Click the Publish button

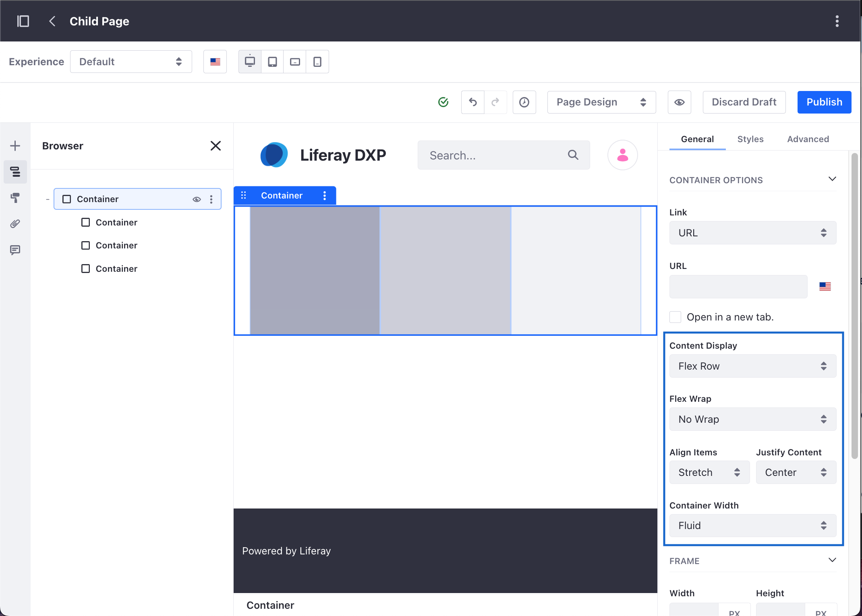pos(825,101)
